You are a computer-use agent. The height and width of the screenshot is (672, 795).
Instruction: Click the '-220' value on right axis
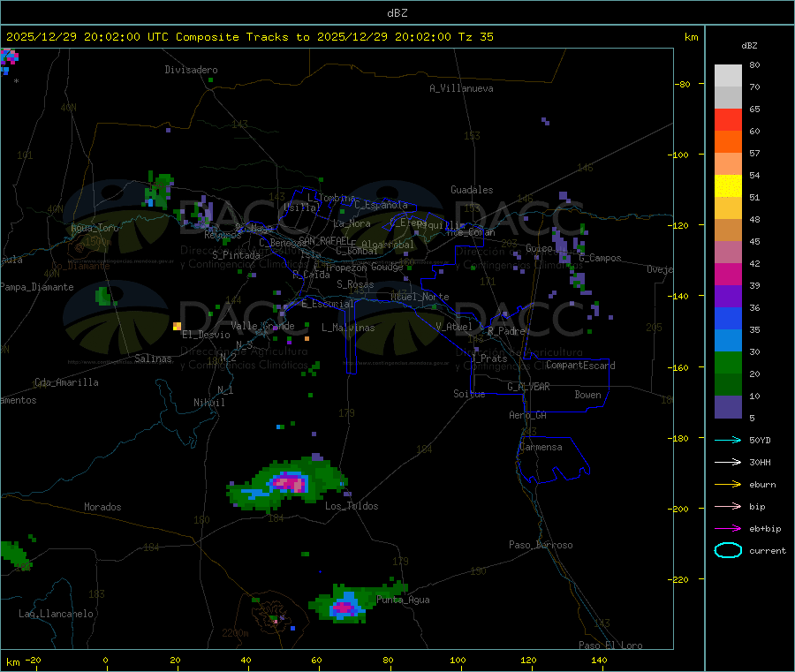[x=680, y=580]
